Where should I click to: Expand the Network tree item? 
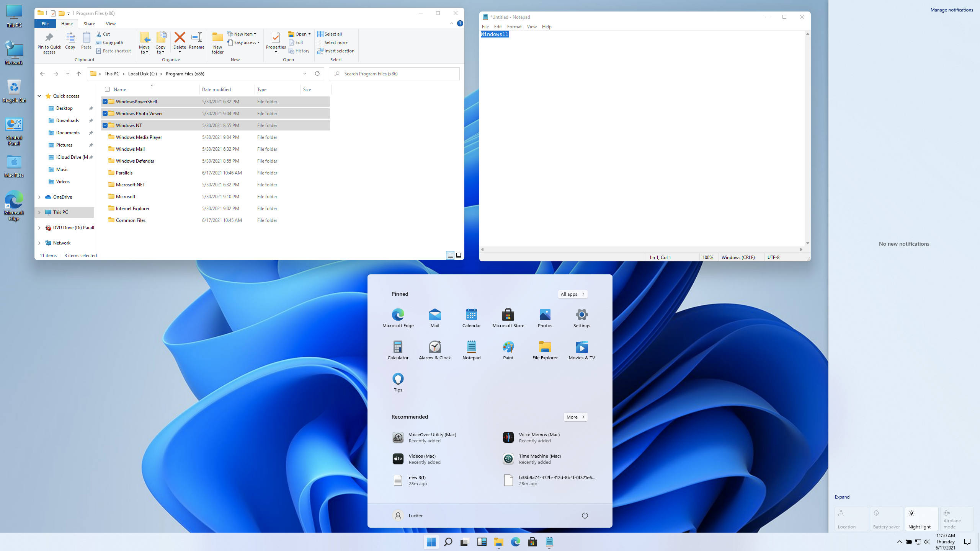point(39,243)
